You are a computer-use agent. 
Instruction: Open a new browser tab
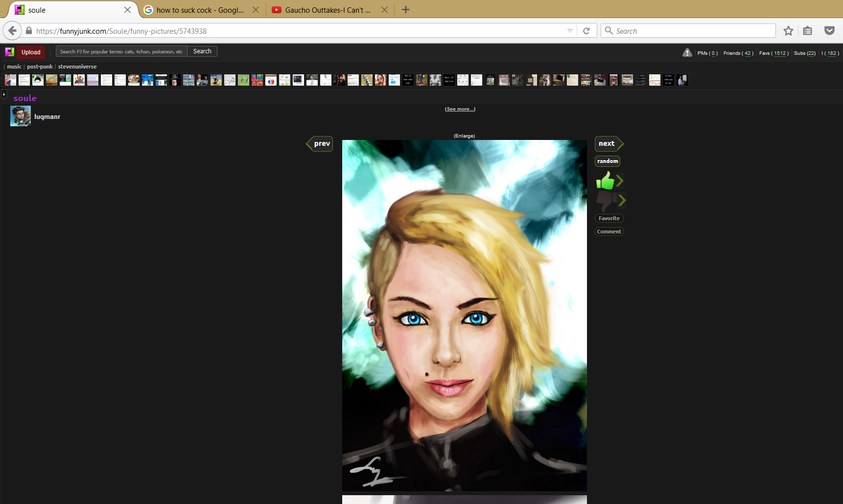click(405, 10)
